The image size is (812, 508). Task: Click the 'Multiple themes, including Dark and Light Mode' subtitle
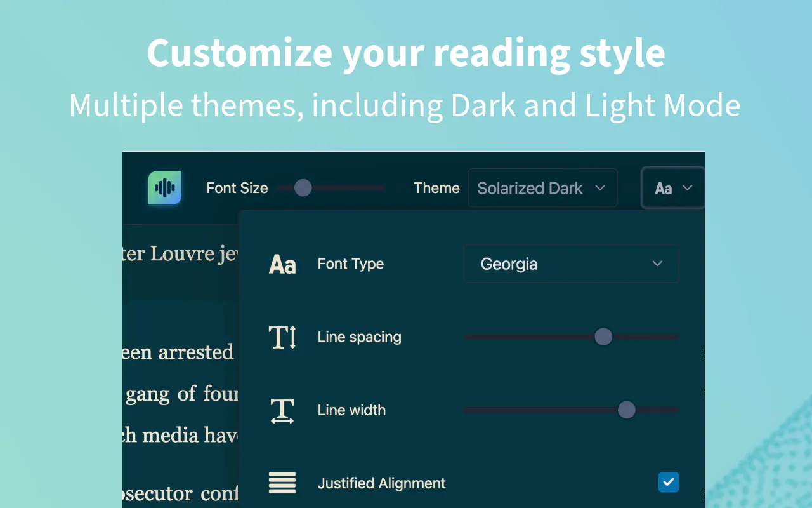(405, 105)
